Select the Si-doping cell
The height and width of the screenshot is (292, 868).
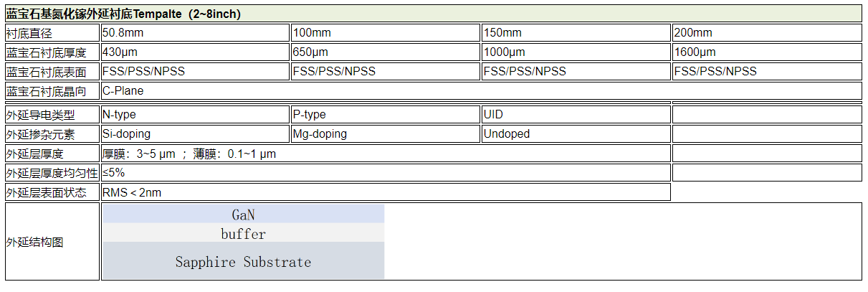(195, 134)
